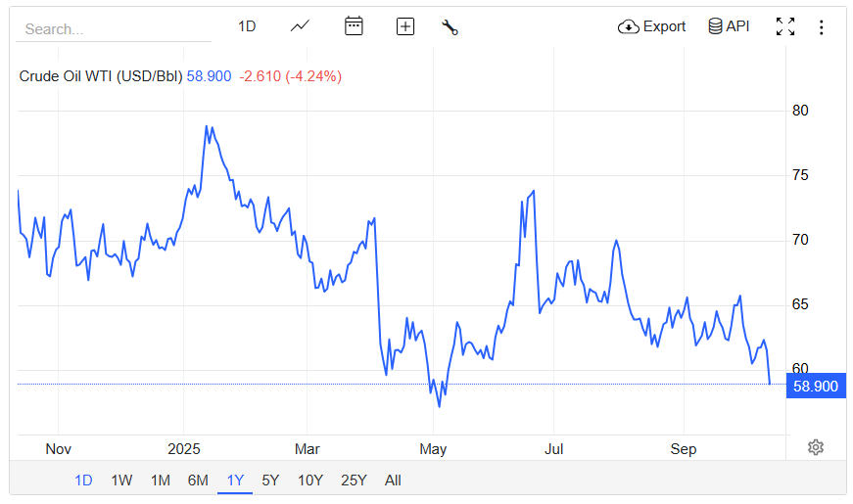Select the All time range
This screenshot has width=853, height=504.
393,480
